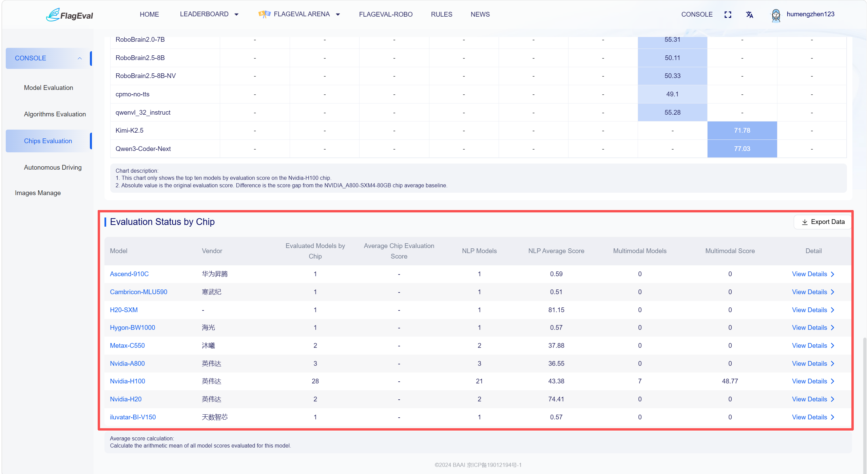Viewport: 868px width, 474px height.
Task: Click the FlagEval Arena flag icon
Action: [264, 14]
